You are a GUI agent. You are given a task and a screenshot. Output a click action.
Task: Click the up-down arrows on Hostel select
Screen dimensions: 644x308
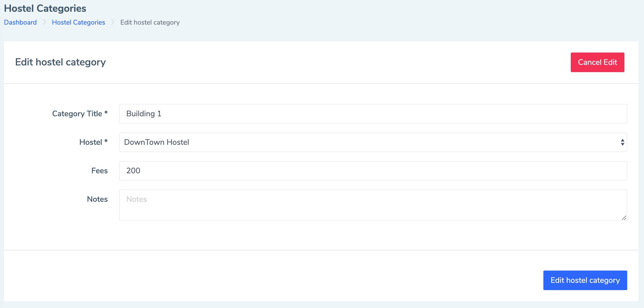pos(622,142)
